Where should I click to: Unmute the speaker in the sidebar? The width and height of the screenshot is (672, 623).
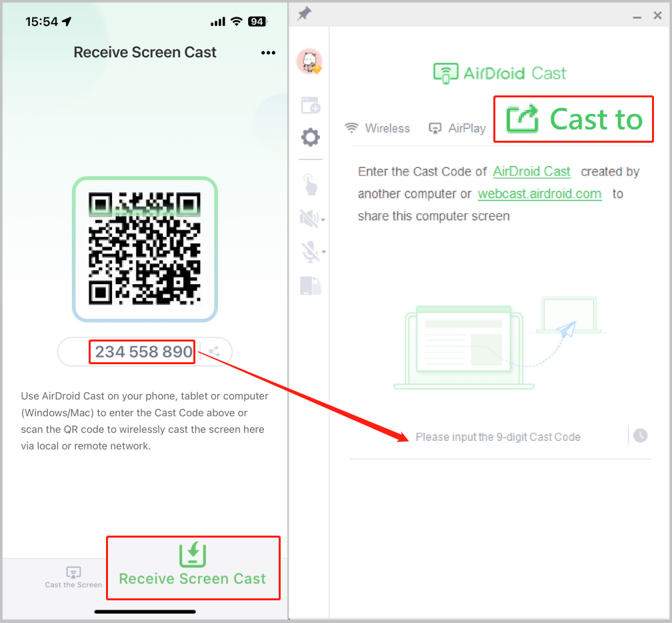[308, 219]
